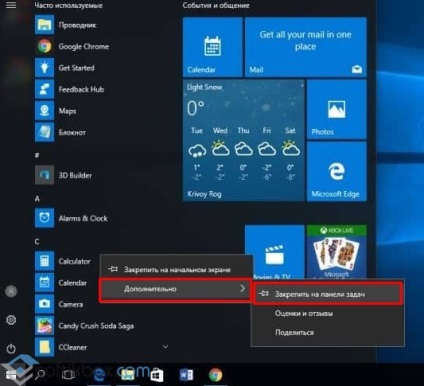Open taskbar search magnifier
The image size is (424, 386).
(x=40, y=375)
